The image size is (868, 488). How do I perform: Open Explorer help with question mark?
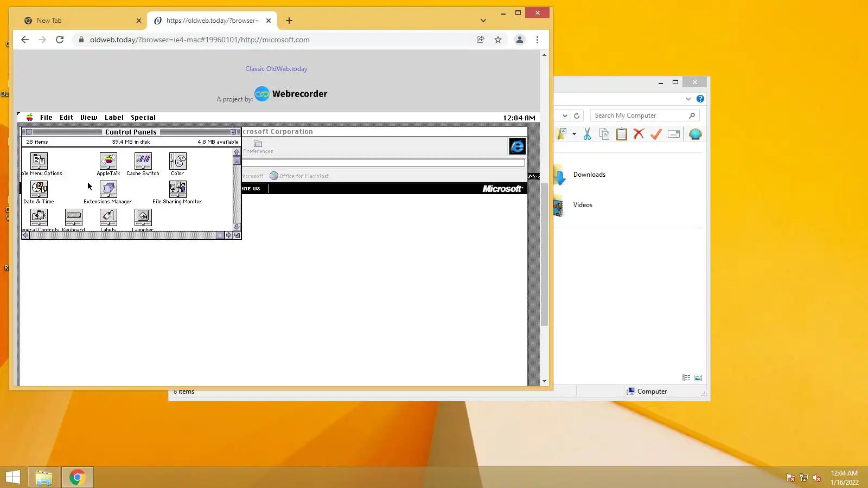700,99
